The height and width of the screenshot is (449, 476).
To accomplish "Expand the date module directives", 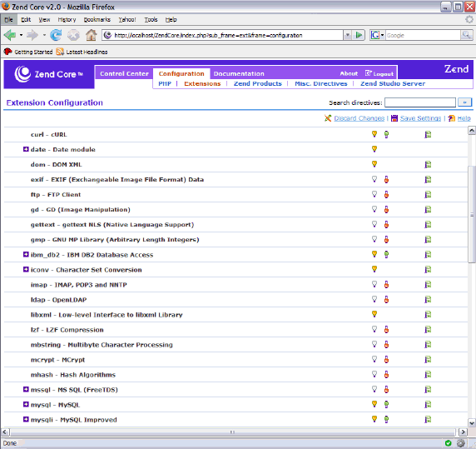I will [26, 149].
